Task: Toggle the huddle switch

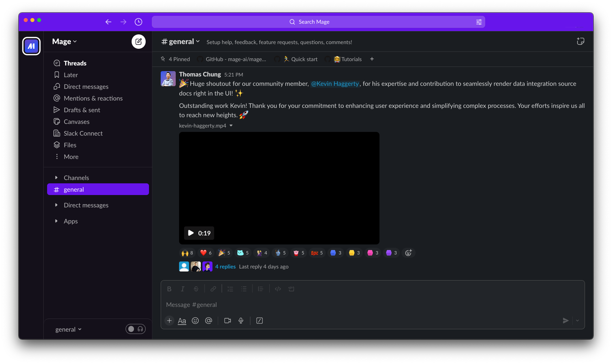Action: [135, 329]
